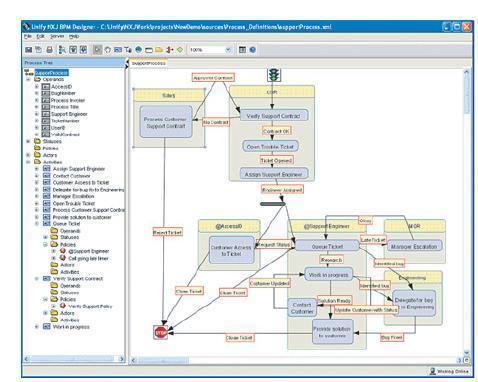Open the Server menu
478x382 pixels.
point(57,36)
